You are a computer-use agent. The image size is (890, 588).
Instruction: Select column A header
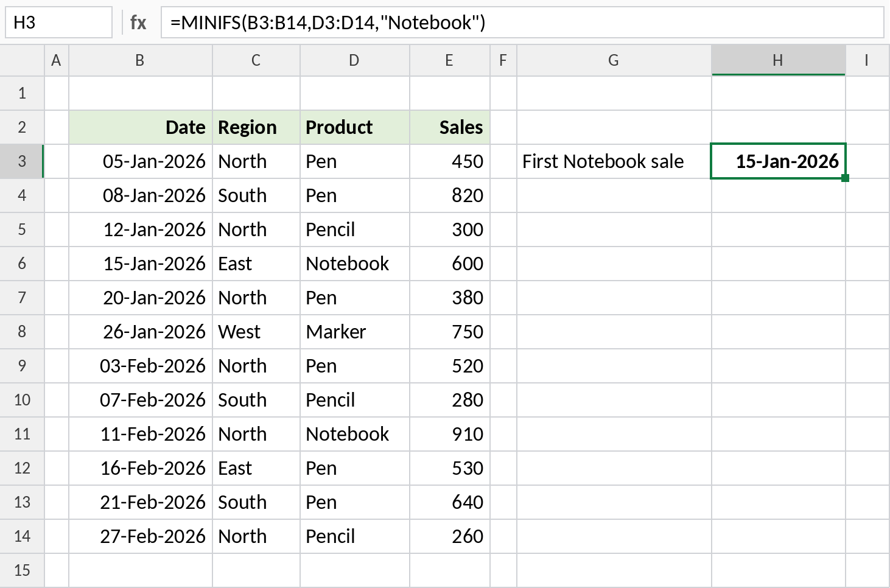pyautogui.click(x=57, y=60)
